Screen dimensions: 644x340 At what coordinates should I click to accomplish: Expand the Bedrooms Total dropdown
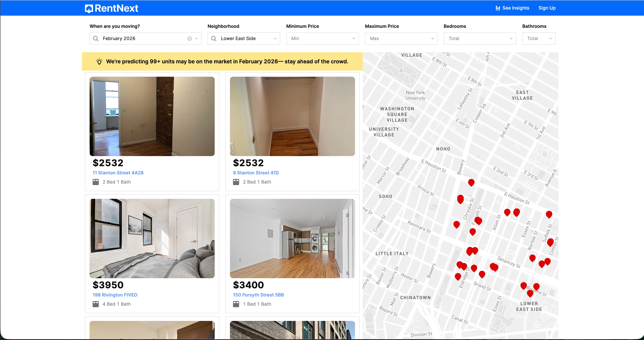[480, 39]
